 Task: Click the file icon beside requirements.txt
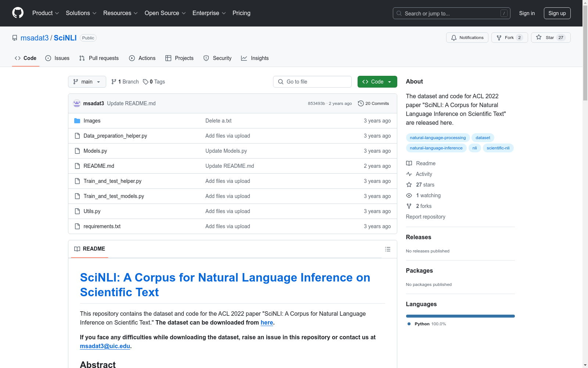tap(77, 226)
